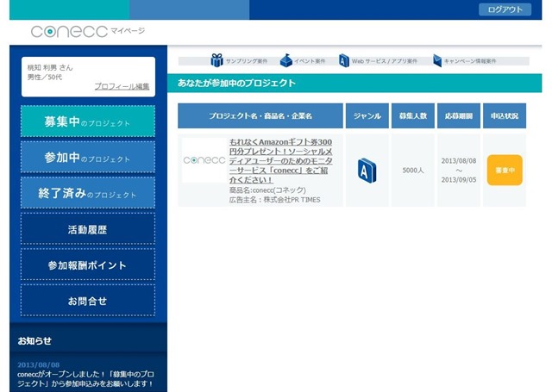
Task: Click the イベント案件 icon
Action: [x=285, y=60]
